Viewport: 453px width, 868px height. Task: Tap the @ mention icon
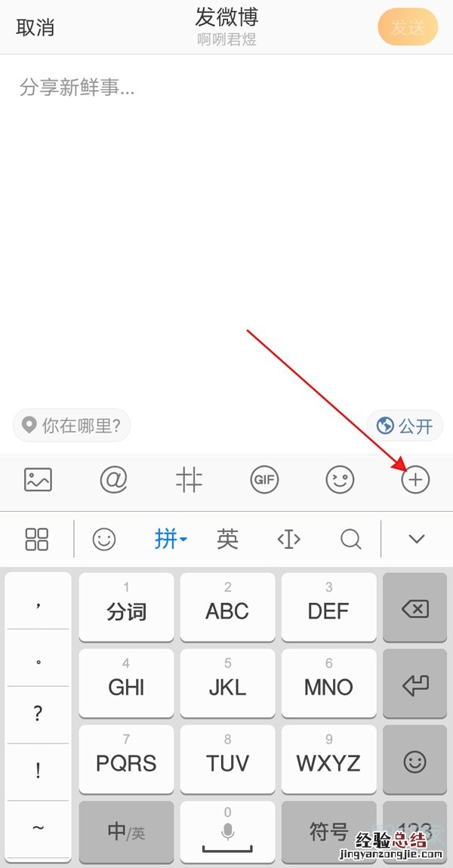(x=113, y=479)
